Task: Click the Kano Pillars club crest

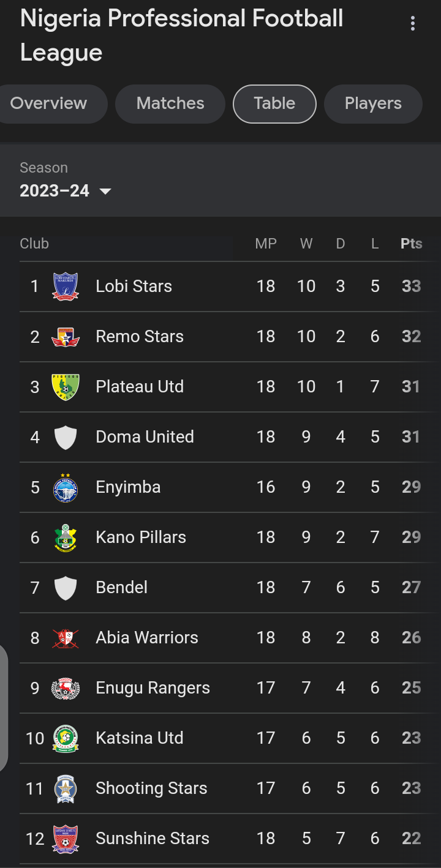Action: 66,537
